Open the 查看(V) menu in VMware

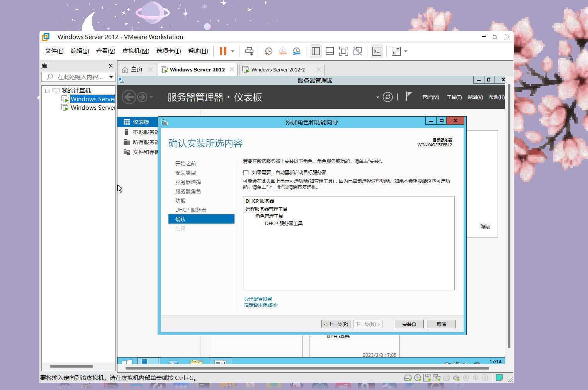click(106, 51)
